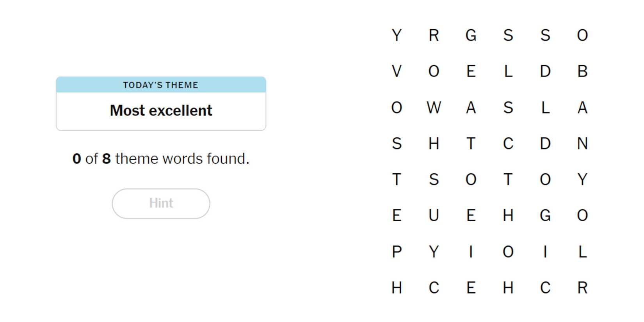Image resolution: width=644 pixels, height=322 pixels.
Task: Click the letter U tile
Action: [434, 215]
